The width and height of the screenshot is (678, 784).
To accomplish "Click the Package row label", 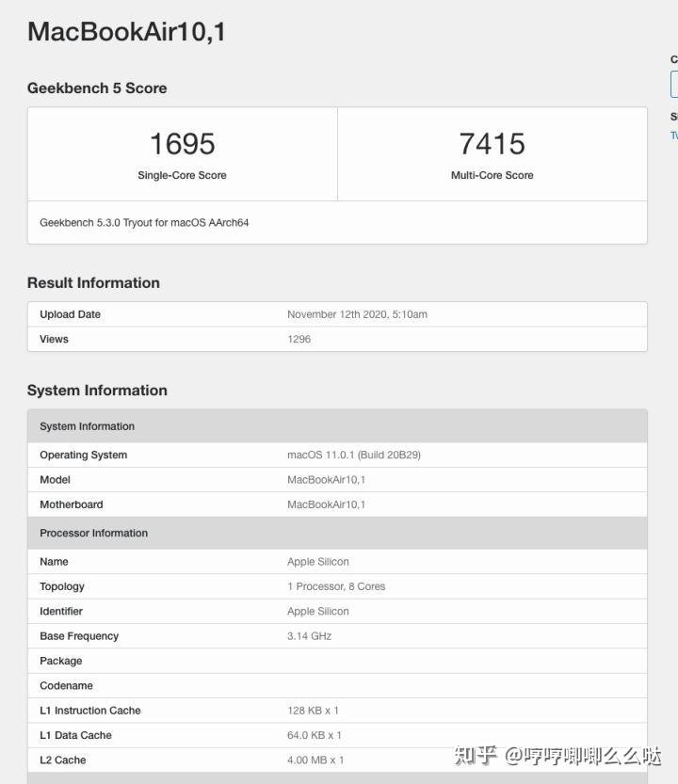I will [x=61, y=661].
